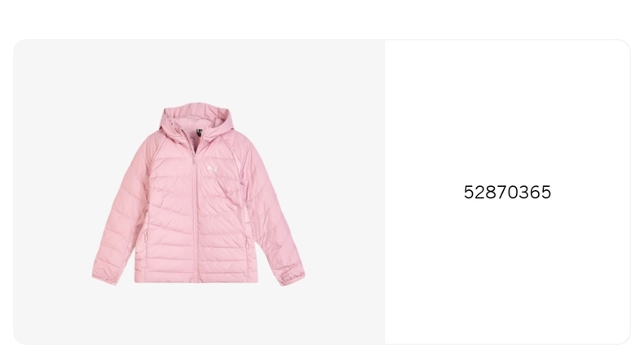
Task: Click the first digit of the article number
Action: point(469,192)
